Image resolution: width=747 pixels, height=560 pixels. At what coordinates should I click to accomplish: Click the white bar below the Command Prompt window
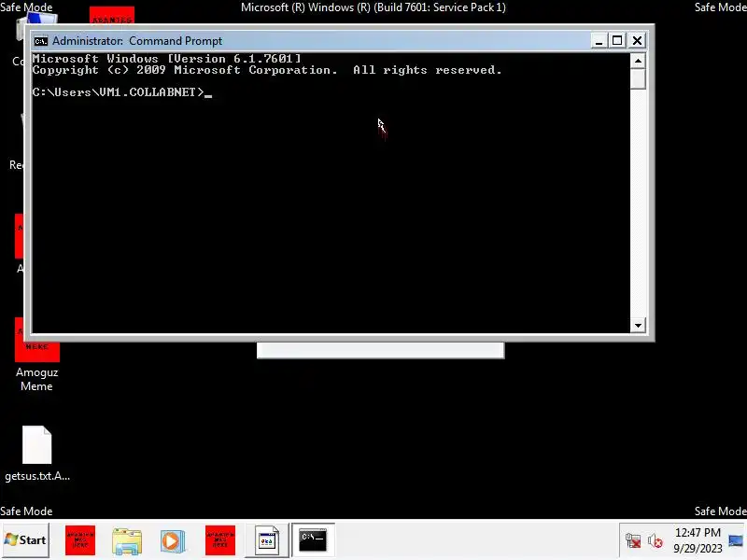pos(381,350)
